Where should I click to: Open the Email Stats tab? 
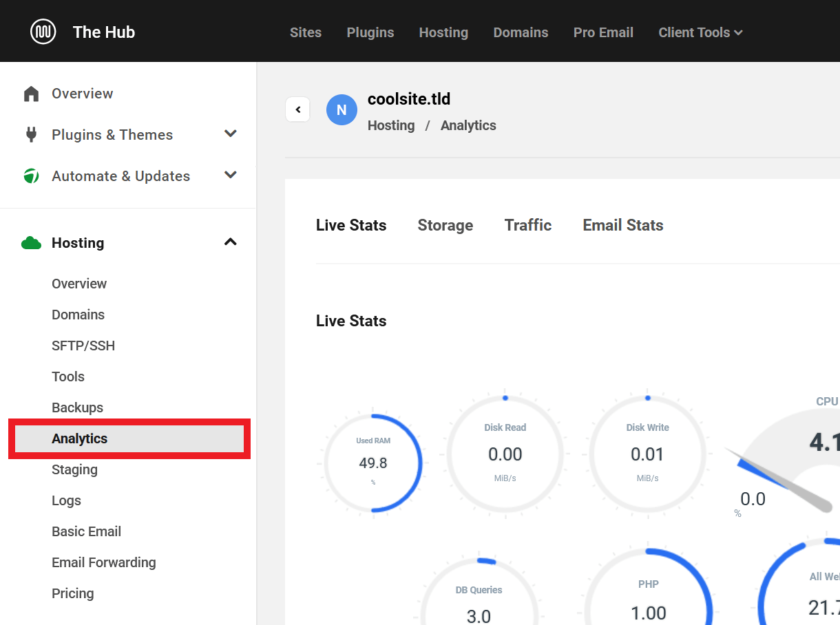pyautogui.click(x=622, y=225)
